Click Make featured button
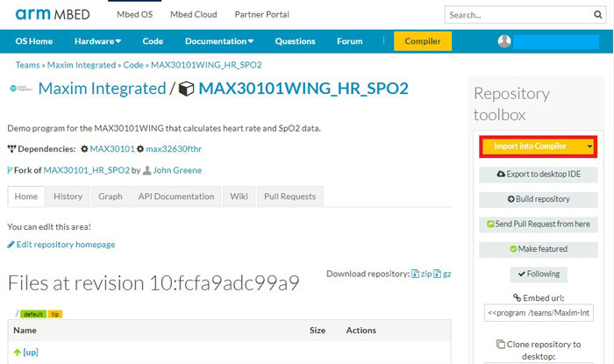 click(539, 249)
